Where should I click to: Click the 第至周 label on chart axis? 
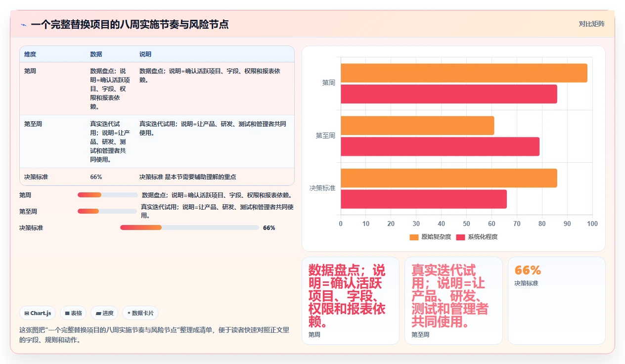click(325, 136)
